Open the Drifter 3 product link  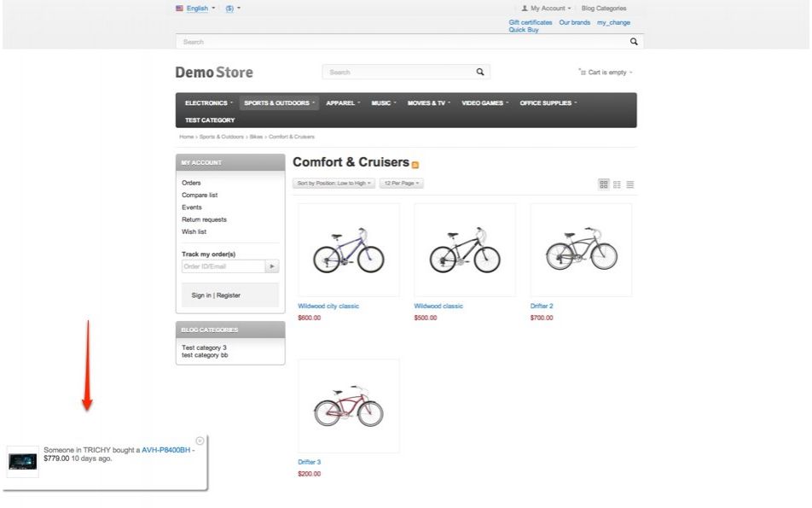coord(309,463)
